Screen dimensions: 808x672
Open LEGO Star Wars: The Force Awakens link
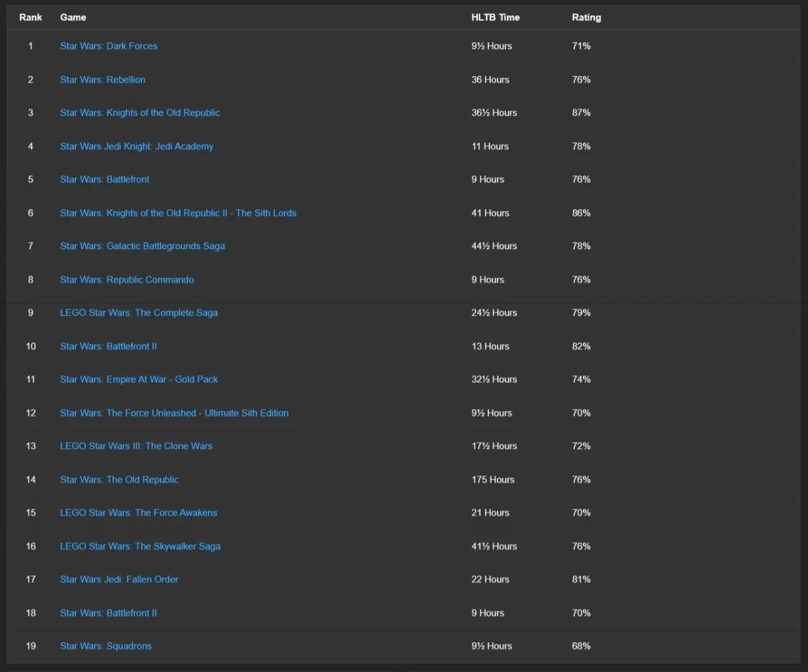tap(139, 512)
